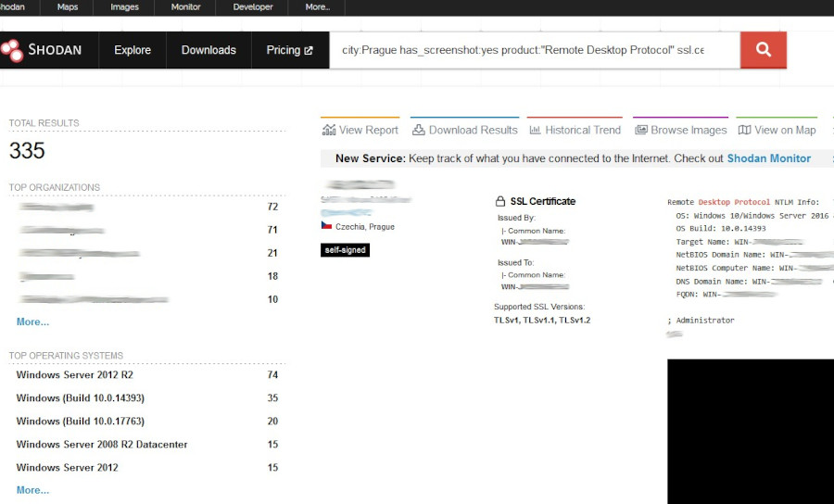This screenshot has width=834, height=504.
Task: Open the Downloads menu item
Action: (x=208, y=50)
